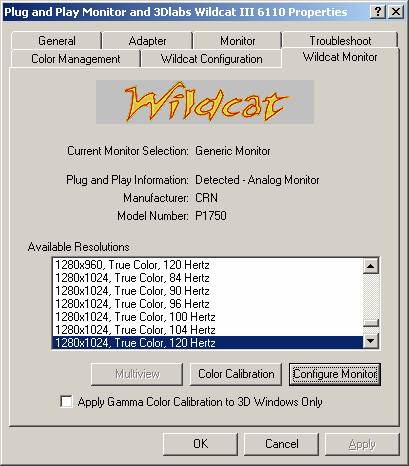Image resolution: width=409 pixels, height=466 pixels.
Task: Open the Adapter tab
Action: pyautogui.click(x=147, y=41)
